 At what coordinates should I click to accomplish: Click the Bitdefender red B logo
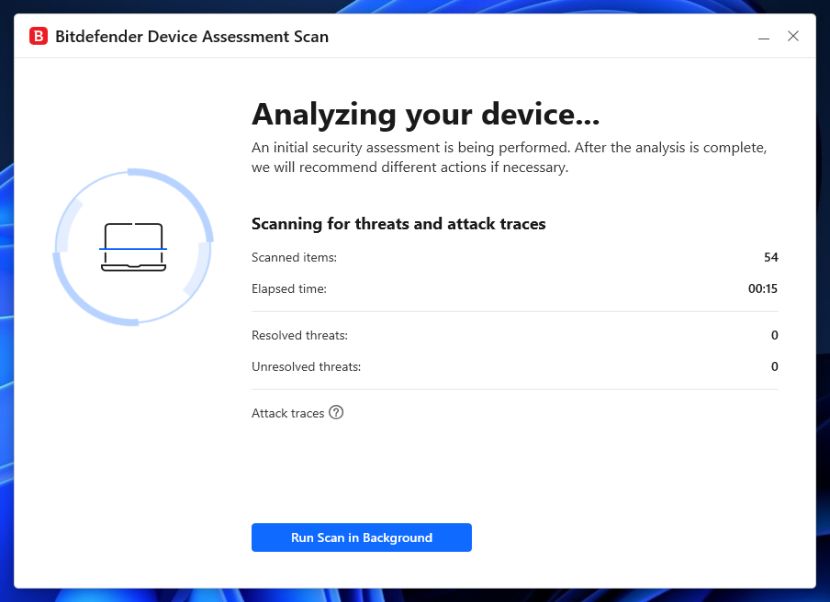38,36
